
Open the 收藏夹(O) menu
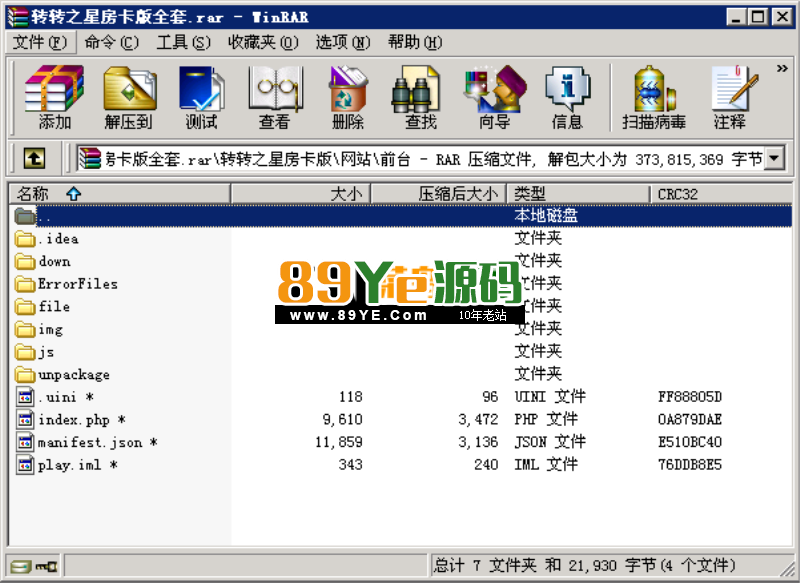pos(263,42)
